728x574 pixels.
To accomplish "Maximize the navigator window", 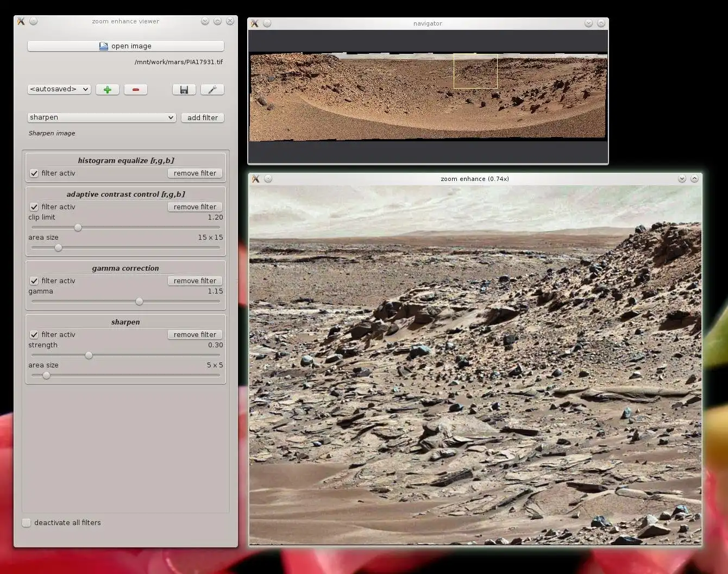I will pos(601,23).
